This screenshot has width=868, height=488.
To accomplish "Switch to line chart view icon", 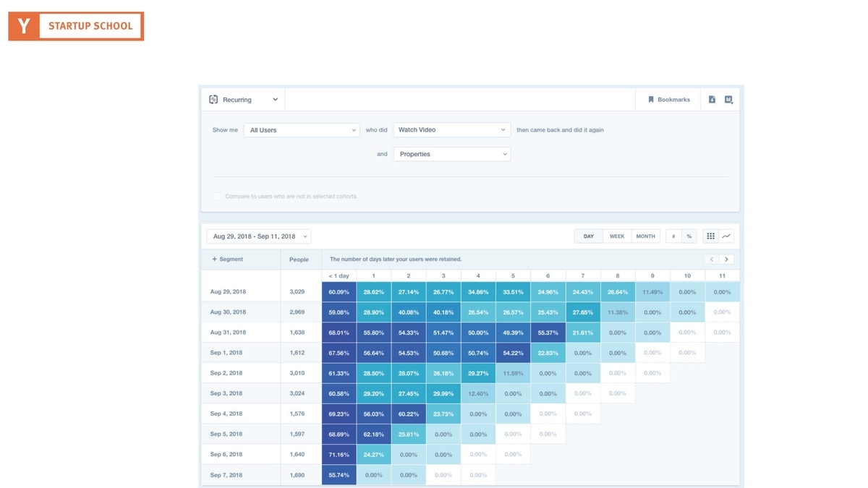I will [x=726, y=236].
